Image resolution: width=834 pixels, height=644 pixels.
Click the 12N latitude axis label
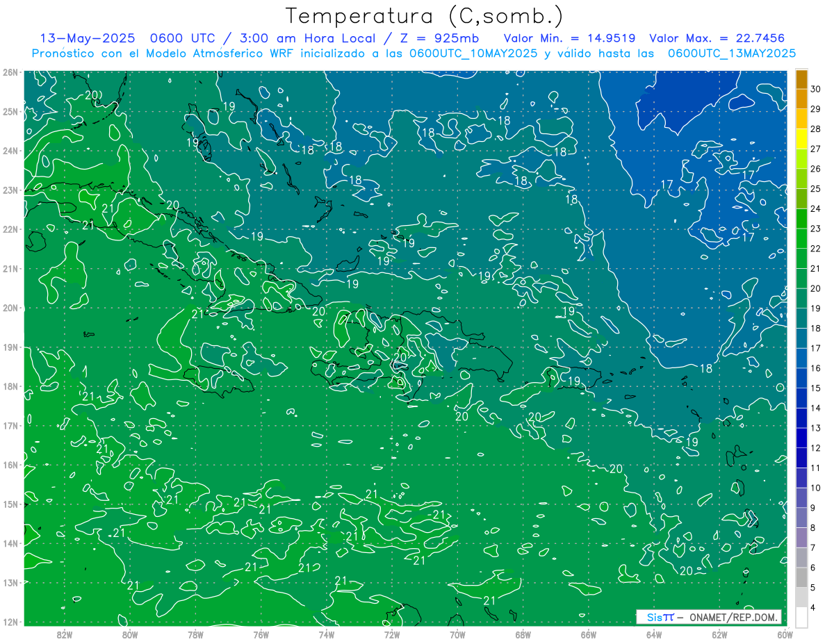(x=10, y=622)
